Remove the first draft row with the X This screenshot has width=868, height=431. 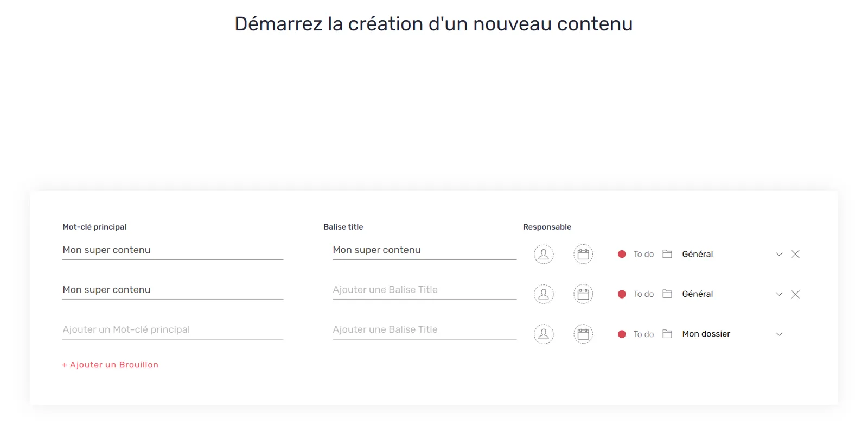click(x=795, y=254)
